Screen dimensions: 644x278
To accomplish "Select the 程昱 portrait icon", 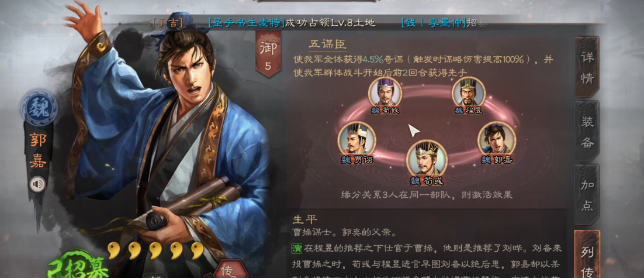I will [469, 92].
